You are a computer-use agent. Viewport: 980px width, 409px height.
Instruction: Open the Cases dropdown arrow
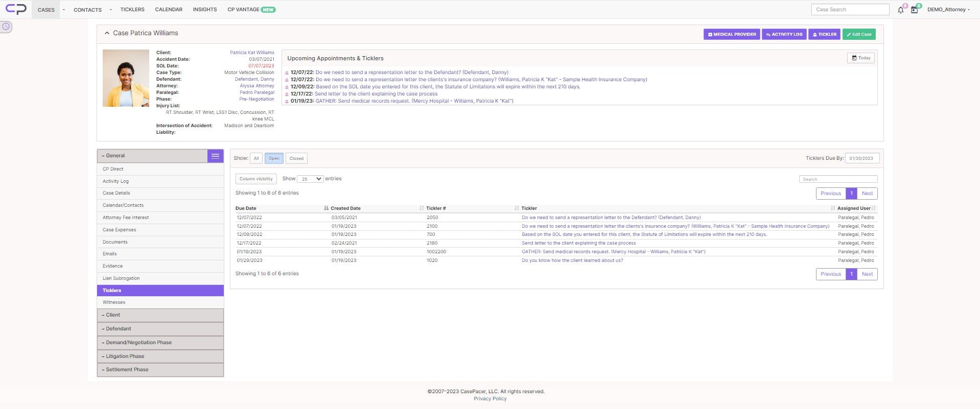[64, 10]
